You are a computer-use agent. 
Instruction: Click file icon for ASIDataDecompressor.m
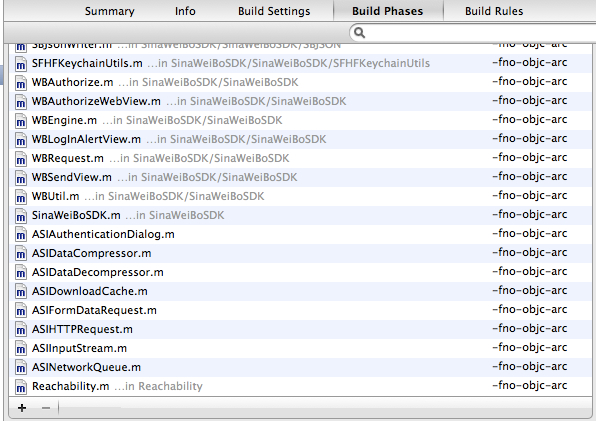[21, 273]
